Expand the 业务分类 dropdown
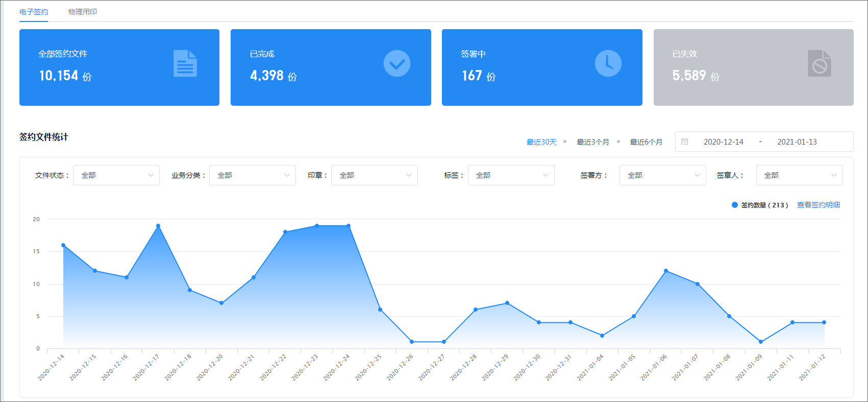 click(x=253, y=175)
